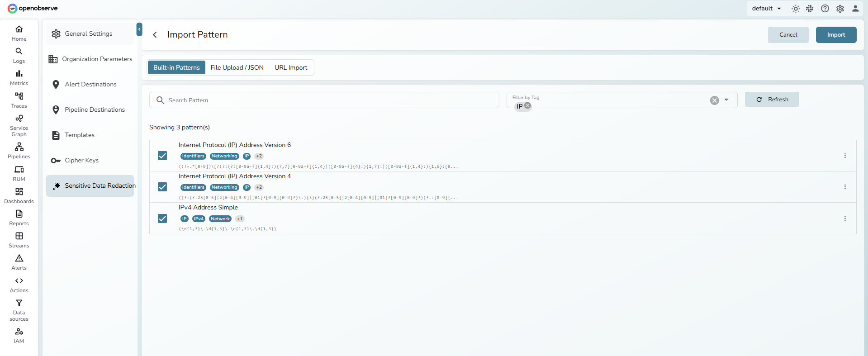868x356 pixels.
Task: Select the URL Import tab
Action: 291,67
